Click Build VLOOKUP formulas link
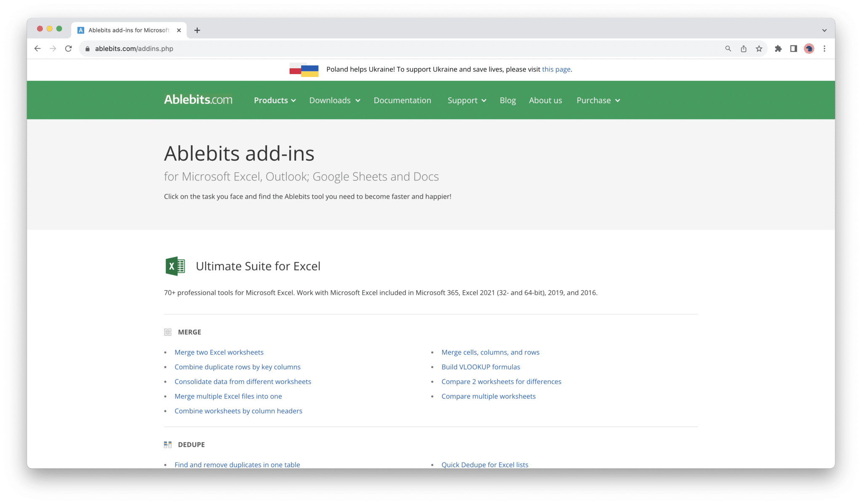Image resolution: width=862 pixels, height=504 pixels. [481, 367]
